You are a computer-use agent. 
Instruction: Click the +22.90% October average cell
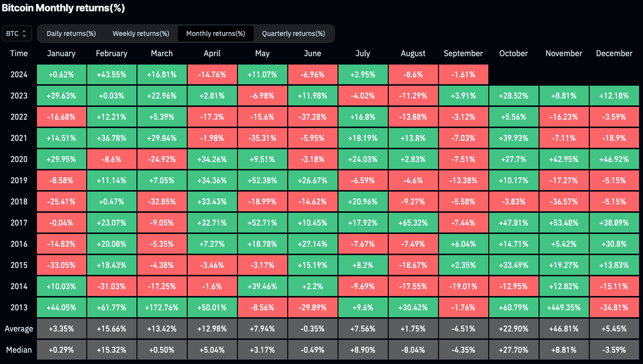(514, 329)
